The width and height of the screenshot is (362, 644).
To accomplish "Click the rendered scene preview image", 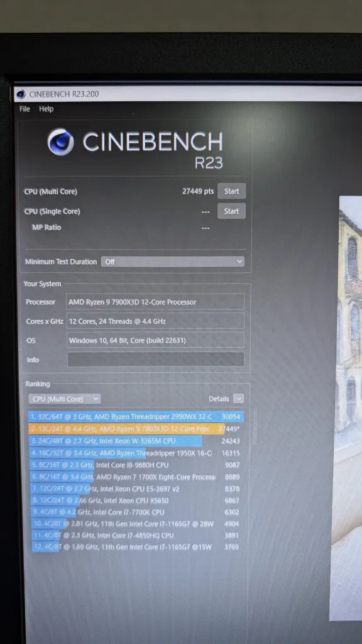I will coord(347,409).
